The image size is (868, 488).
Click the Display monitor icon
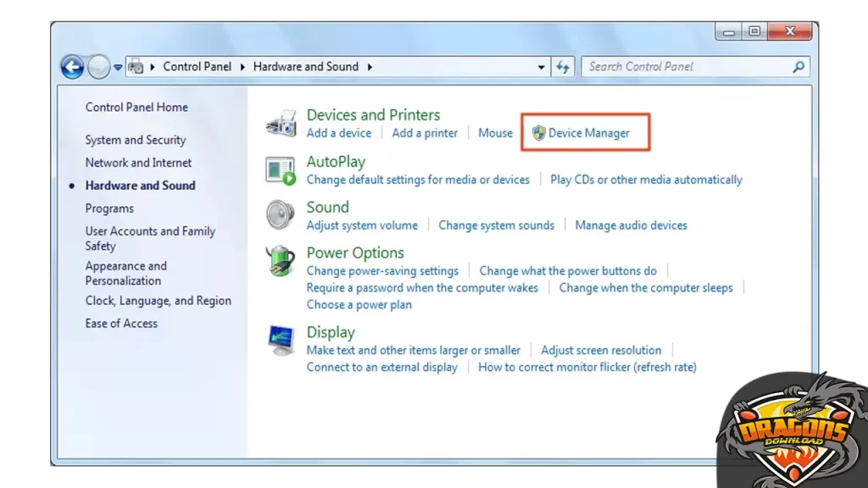click(281, 341)
